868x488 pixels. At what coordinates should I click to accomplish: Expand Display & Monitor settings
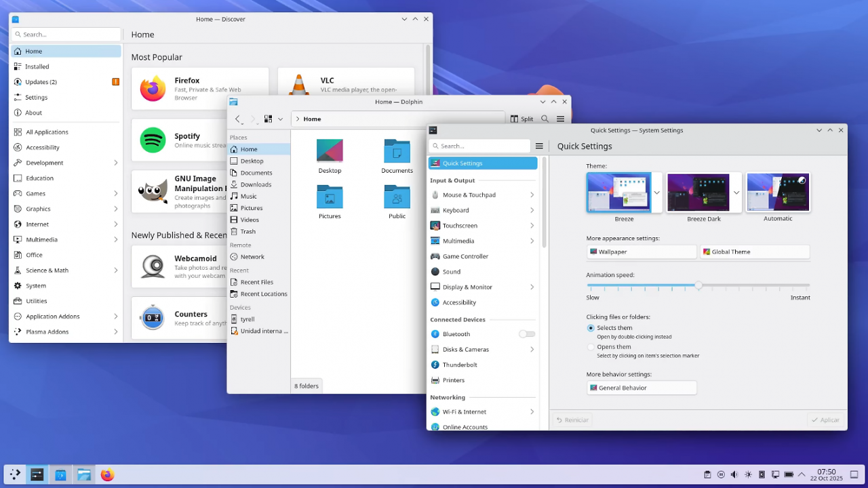532,287
